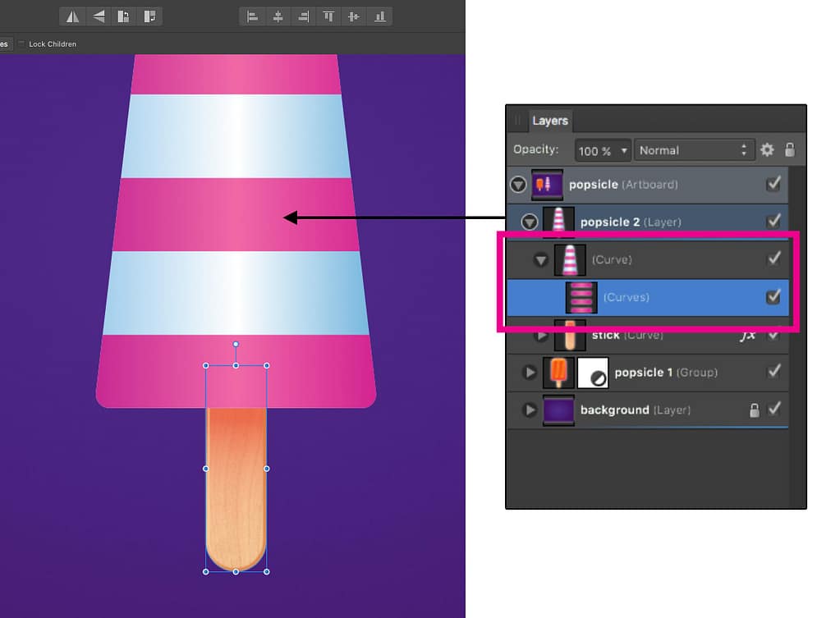
Task: Align objects to left edge
Action: 252,16
